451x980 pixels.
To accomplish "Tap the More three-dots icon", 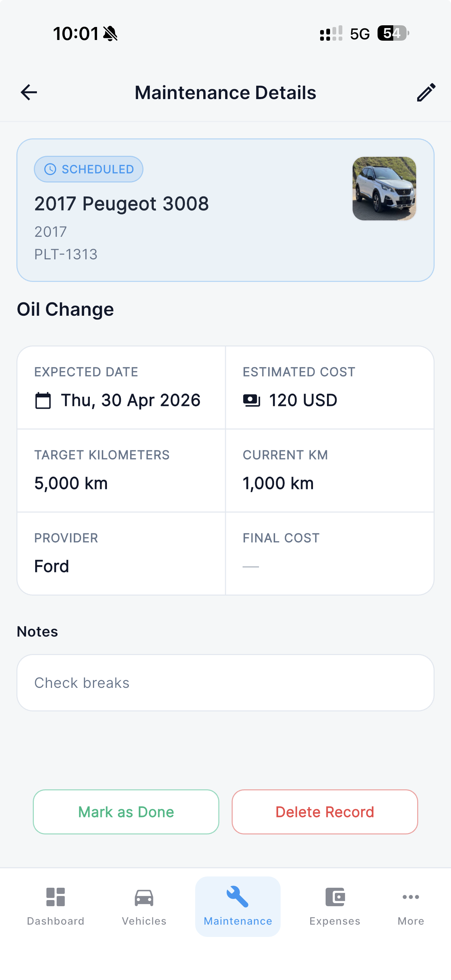I will coord(411,897).
